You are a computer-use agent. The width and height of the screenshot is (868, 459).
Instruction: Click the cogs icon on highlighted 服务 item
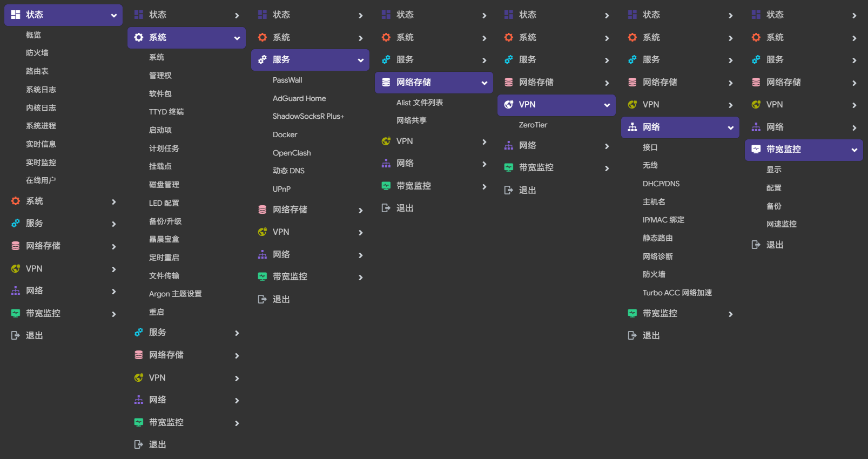263,59
